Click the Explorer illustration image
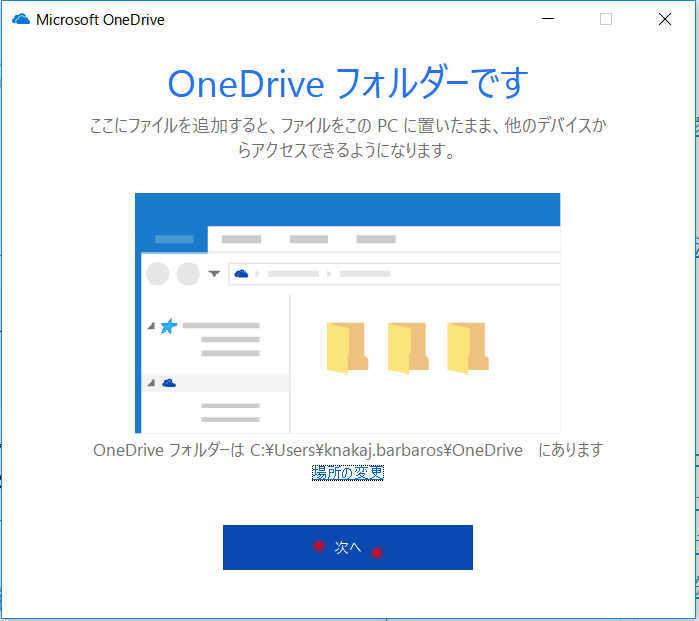 click(x=348, y=313)
